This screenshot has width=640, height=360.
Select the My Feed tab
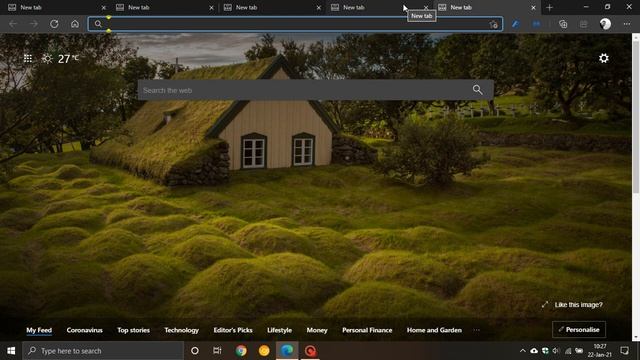39,330
